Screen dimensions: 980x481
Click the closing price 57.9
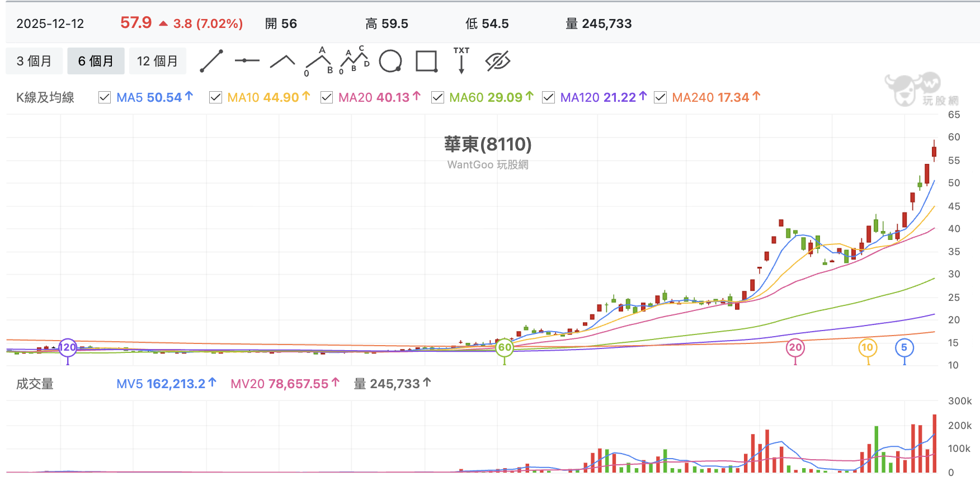(x=136, y=23)
